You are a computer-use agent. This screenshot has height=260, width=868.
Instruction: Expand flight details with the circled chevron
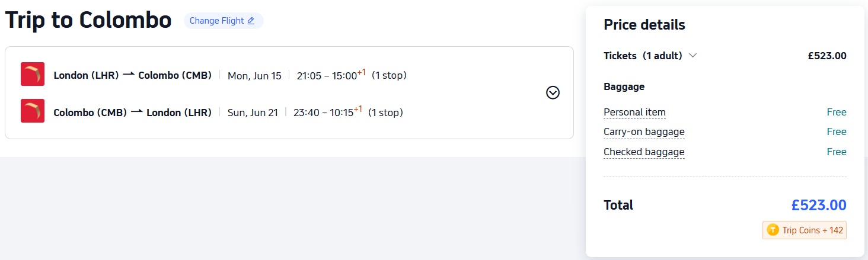coord(553,92)
